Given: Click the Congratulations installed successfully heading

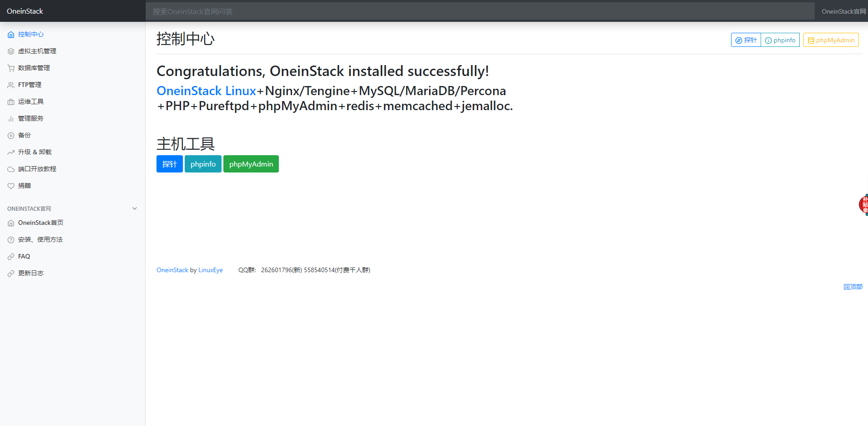Looking at the screenshot, I should (x=323, y=71).
